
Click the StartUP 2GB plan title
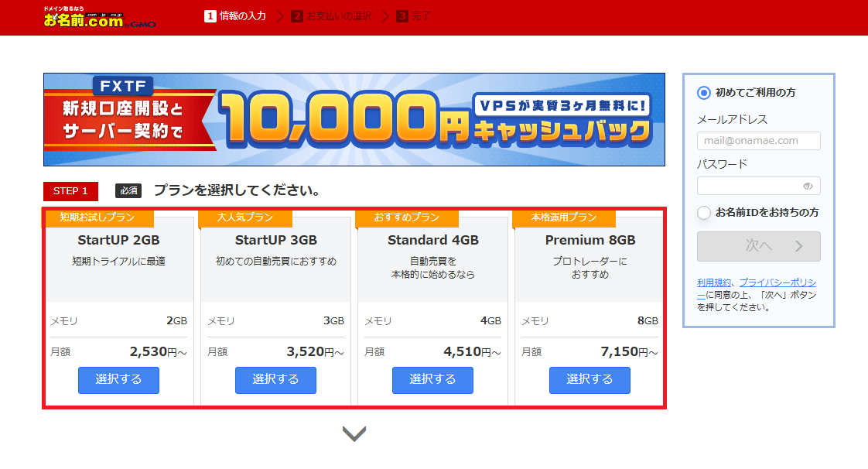click(x=118, y=241)
